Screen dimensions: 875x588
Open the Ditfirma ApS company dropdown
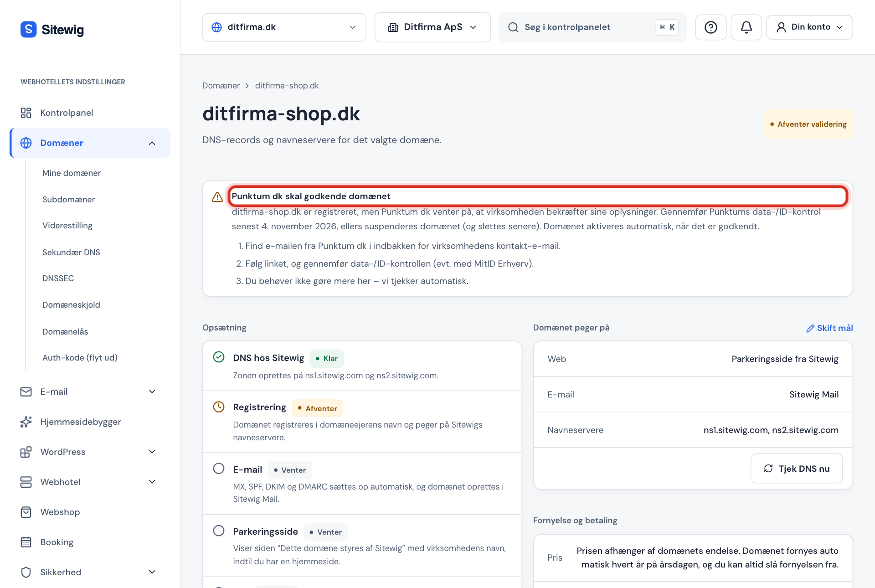(432, 27)
